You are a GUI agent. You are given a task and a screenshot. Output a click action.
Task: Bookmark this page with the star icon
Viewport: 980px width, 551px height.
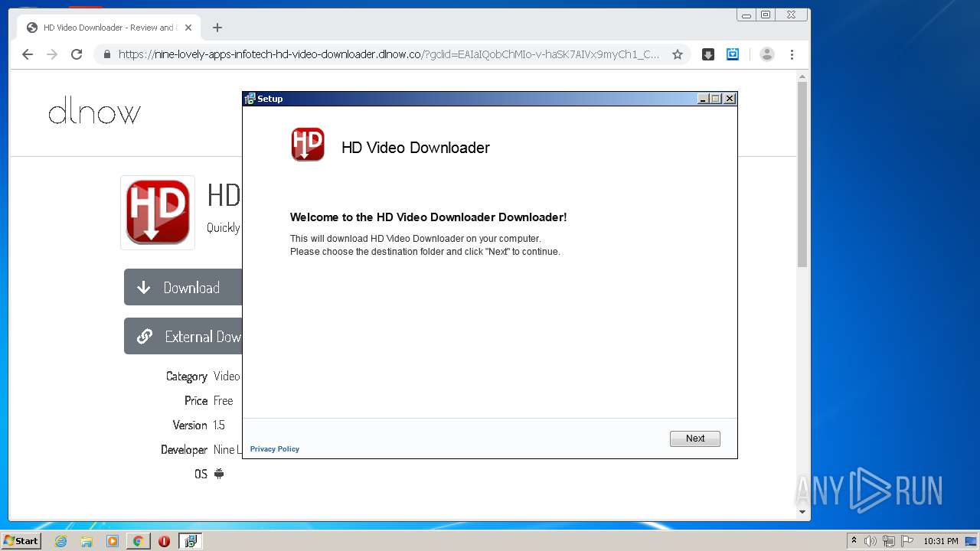677,54
